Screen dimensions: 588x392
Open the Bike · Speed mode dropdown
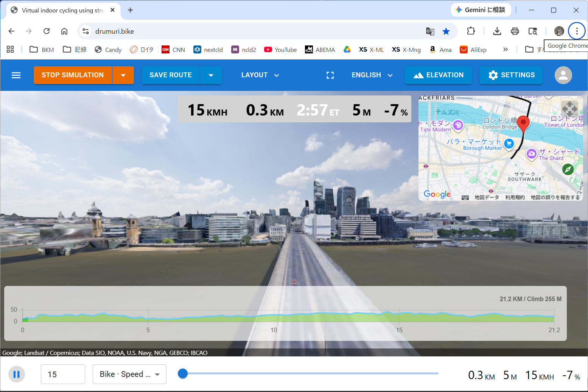pyautogui.click(x=129, y=374)
